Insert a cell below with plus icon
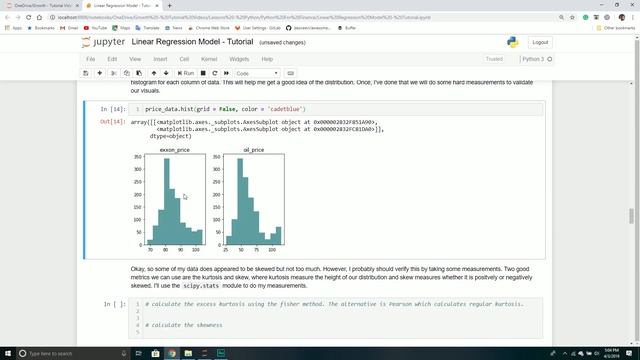 pos(100,73)
